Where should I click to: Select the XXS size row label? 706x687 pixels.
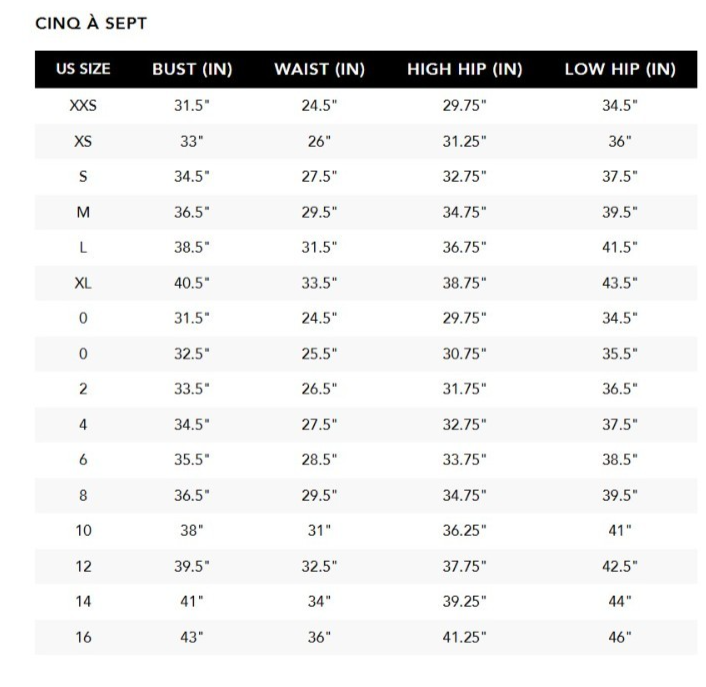83,106
